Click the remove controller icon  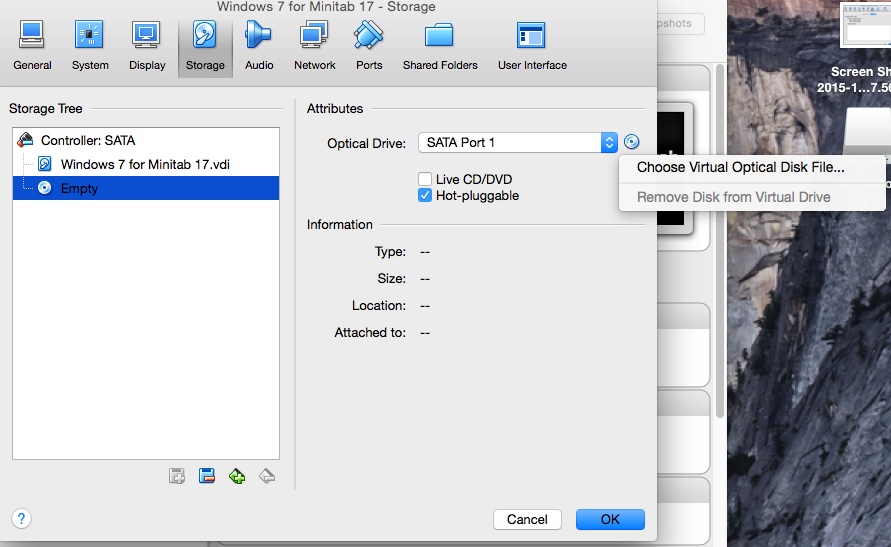coord(207,476)
